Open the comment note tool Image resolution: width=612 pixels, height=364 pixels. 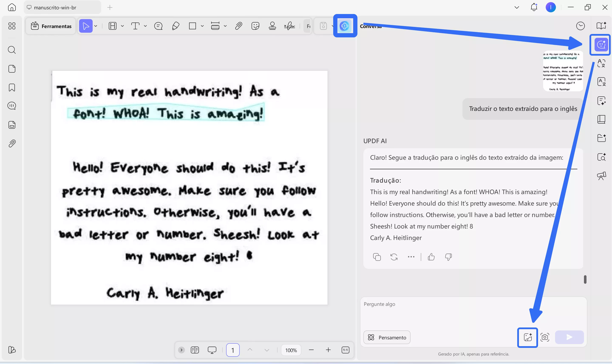point(158,26)
